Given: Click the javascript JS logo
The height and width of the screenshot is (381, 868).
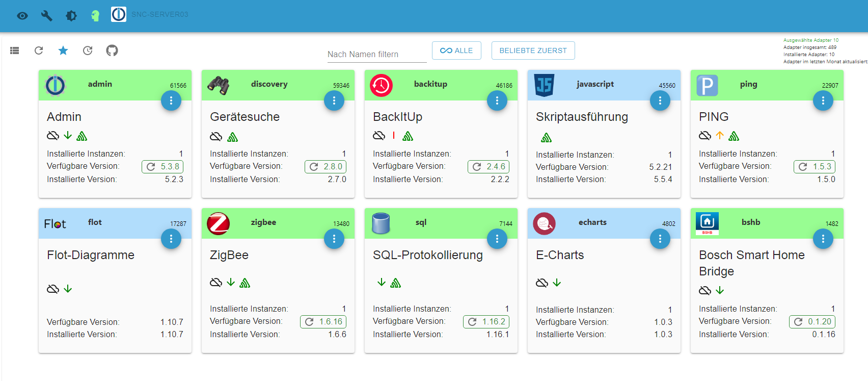Looking at the screenshot, I should 545,85.
